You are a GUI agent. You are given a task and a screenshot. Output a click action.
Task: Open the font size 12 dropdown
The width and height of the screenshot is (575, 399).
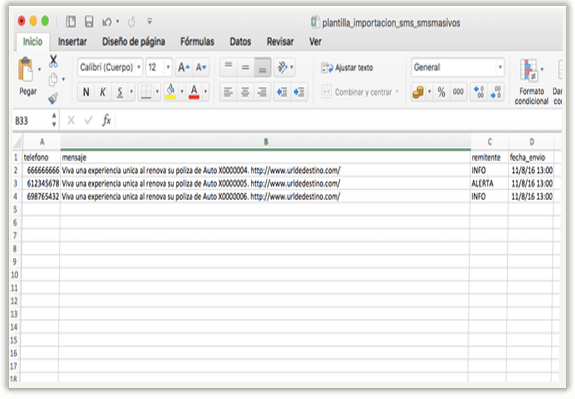pyautogui.click(x=168, y=67)
